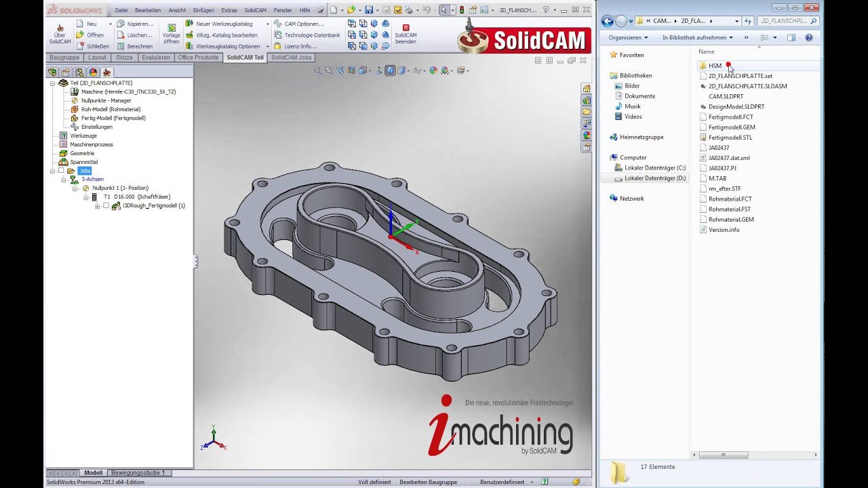This screenshot has width=868, height=488.
Task: Open File Explorer folder icon in task pane
Action: (587, 112)
